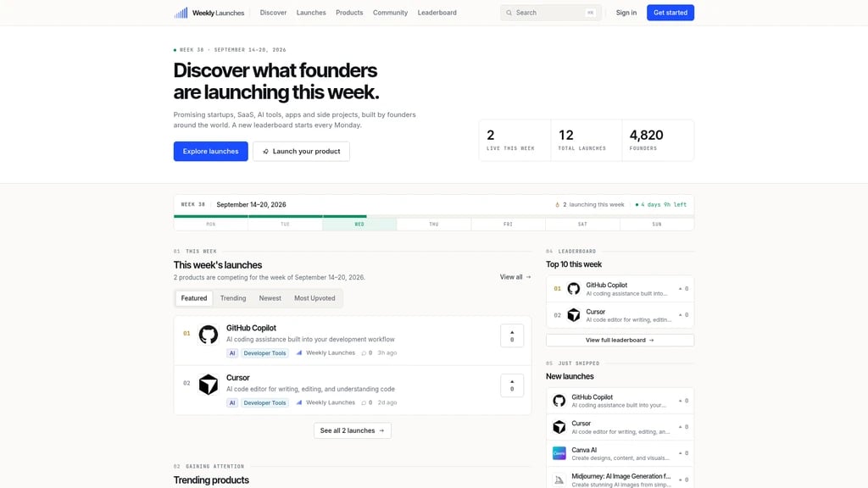Click the Get started button
Image resolution: width=868 pixels, height=488 pixels.
click(670, 13)
